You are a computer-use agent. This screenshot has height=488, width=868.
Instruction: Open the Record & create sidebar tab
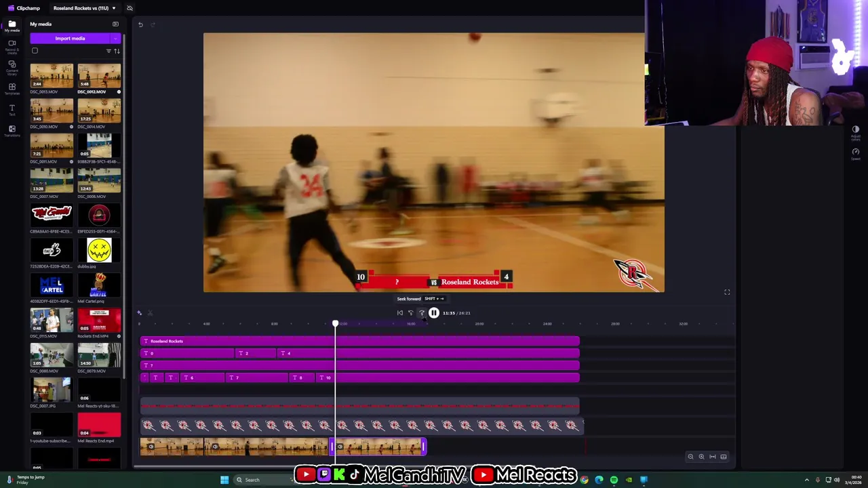pyautogui.click(x=12, y=46)
